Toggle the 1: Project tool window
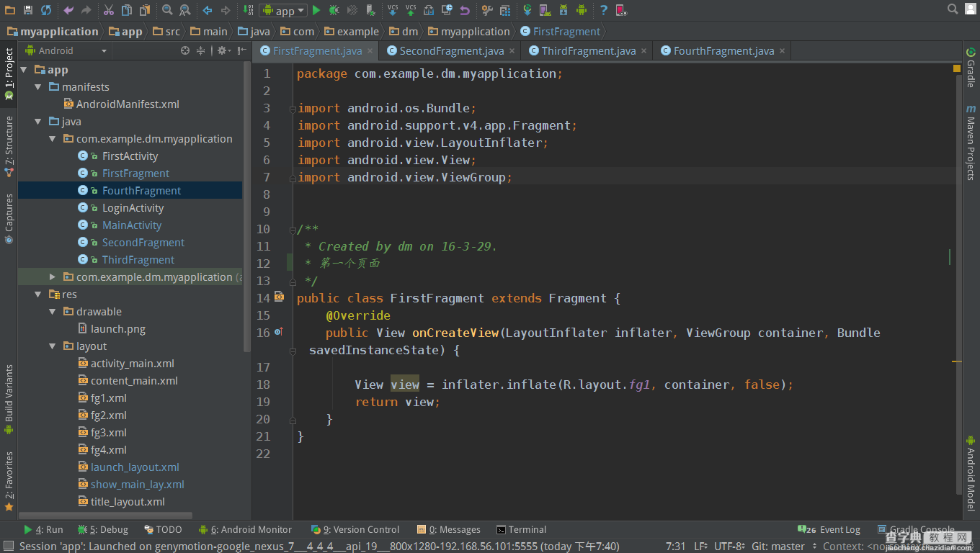The width and height of the screenshot is (980, 553). (x=9, y=73)
